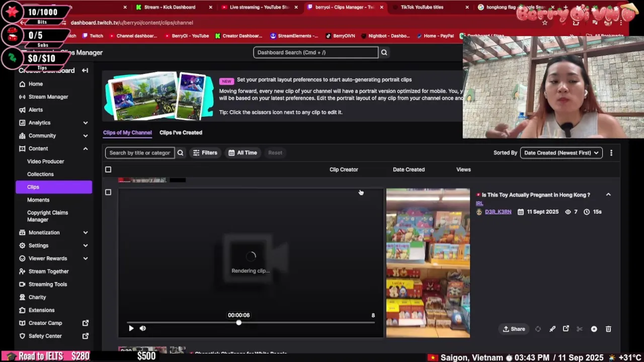Expand the Settings sidebar section
The height and width of the screenshot is (362, 644).
(x=85, y=245)
